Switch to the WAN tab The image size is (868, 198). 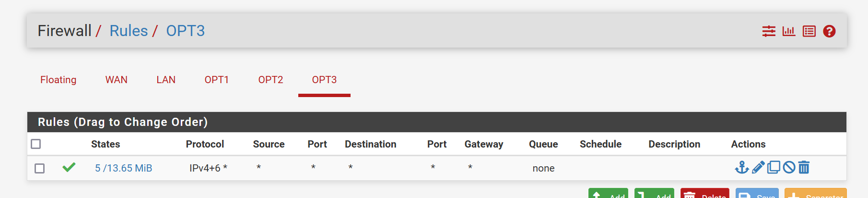(x=117, y=80)
